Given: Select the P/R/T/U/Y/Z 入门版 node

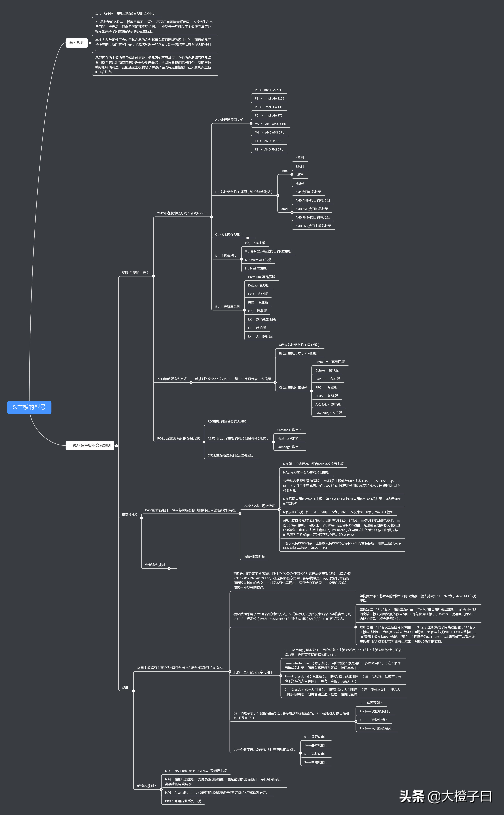Looking at the screenshot, I should pyautogui.click(x=329, y=413).
